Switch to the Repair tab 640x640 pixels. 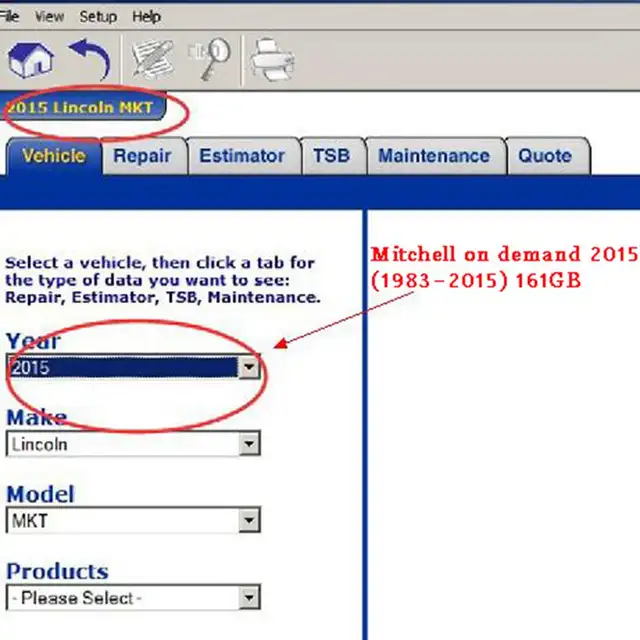(143, 156)
